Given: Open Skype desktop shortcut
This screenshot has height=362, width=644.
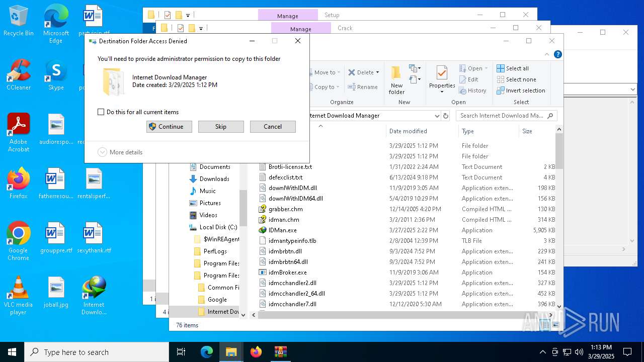Looking at the screenshot, I should (56, 75).
